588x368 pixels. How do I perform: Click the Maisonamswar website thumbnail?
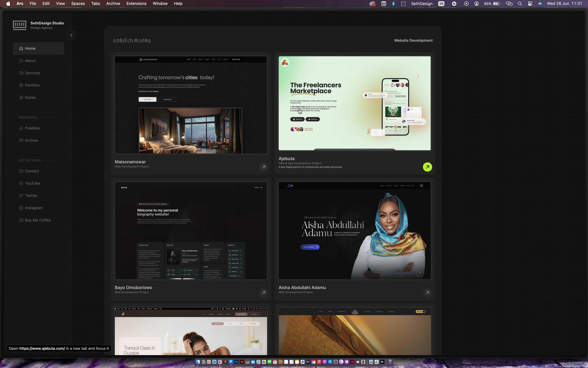coord(191,105)
